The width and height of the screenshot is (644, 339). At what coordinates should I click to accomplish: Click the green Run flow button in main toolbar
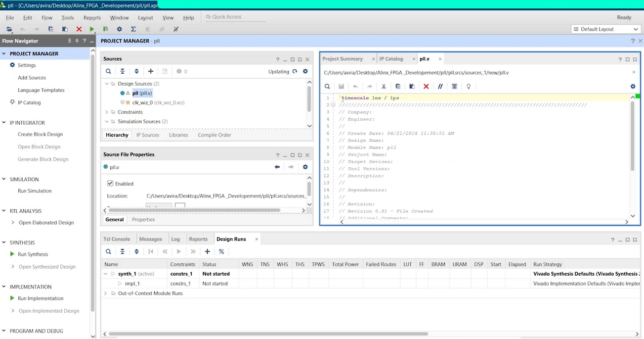pyautogui.click(x=92, y=29)
